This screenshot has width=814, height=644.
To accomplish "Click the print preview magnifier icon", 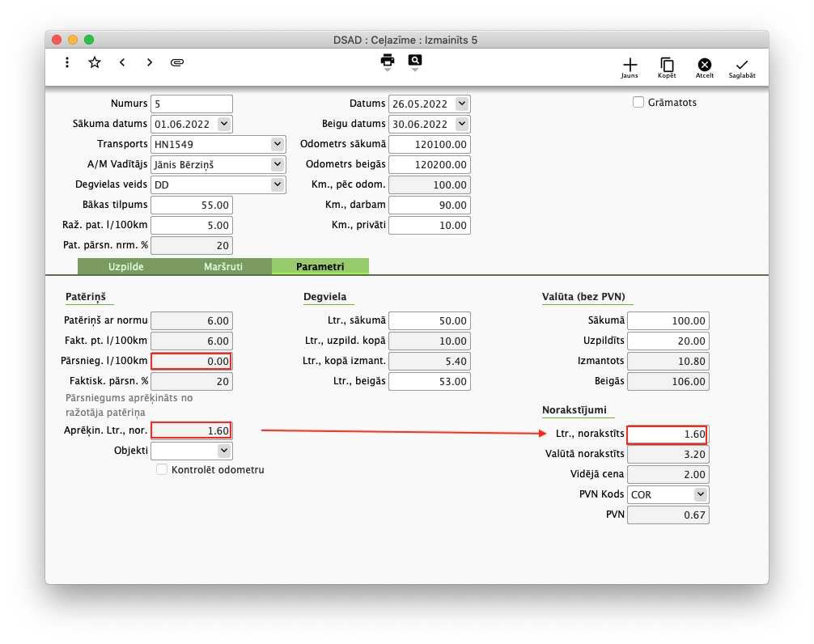I will [x=415, y=61].
